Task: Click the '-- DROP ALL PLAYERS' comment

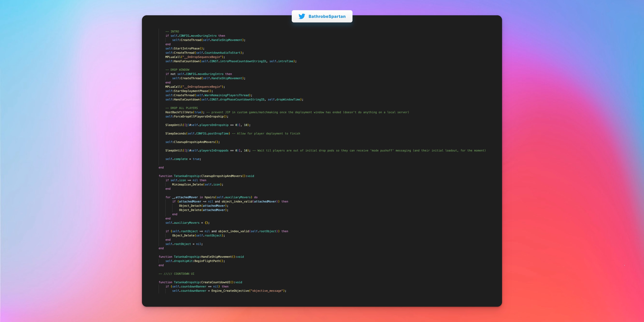Action: (x=181, y=108)
